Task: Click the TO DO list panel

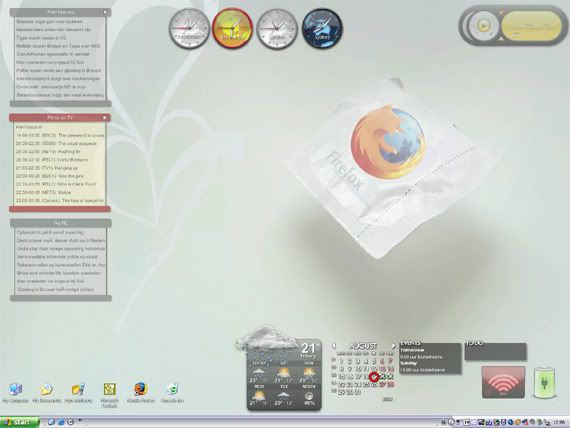Action: tap(495, 351)
